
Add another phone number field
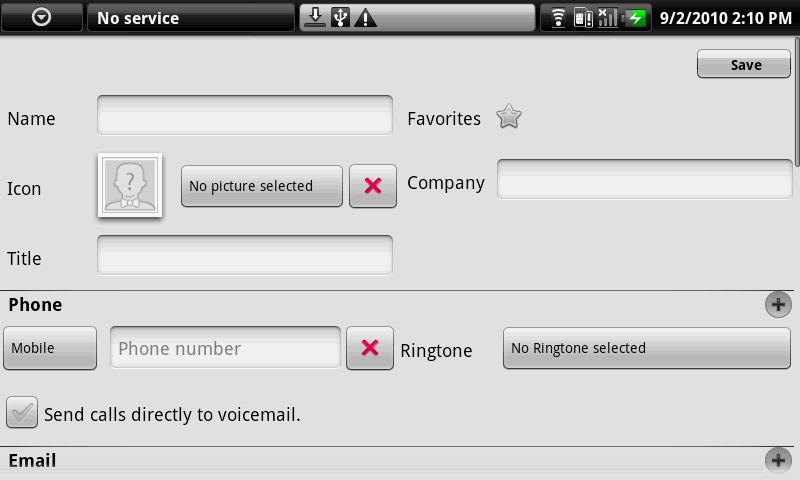pos(777,305)
